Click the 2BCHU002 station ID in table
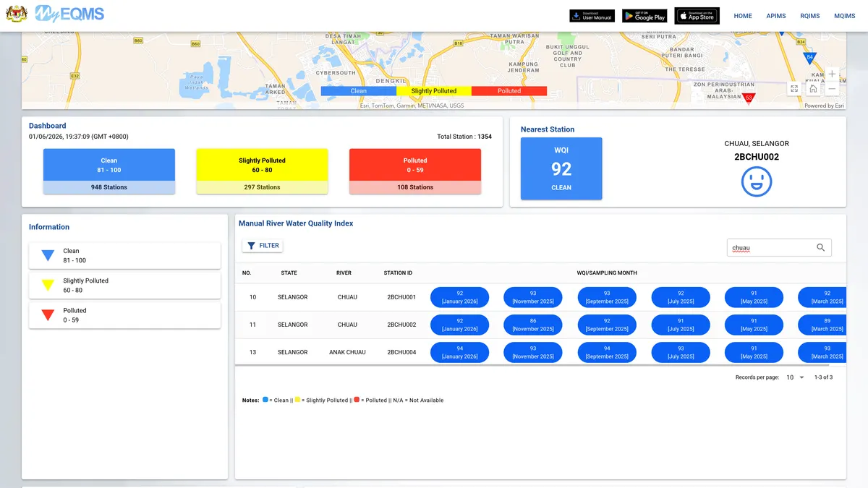This screenshot has width=868, height=488. coord(401,325)
